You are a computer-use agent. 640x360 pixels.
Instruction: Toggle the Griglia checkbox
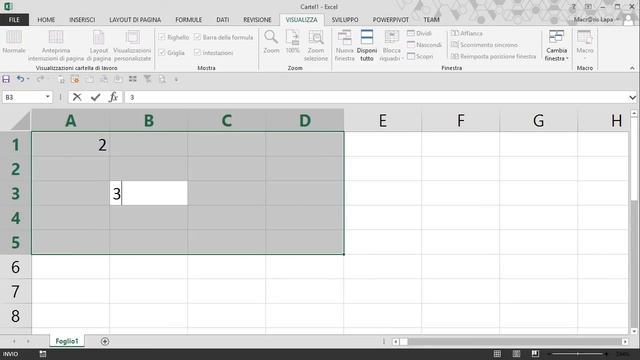click(x=162, y=52)
